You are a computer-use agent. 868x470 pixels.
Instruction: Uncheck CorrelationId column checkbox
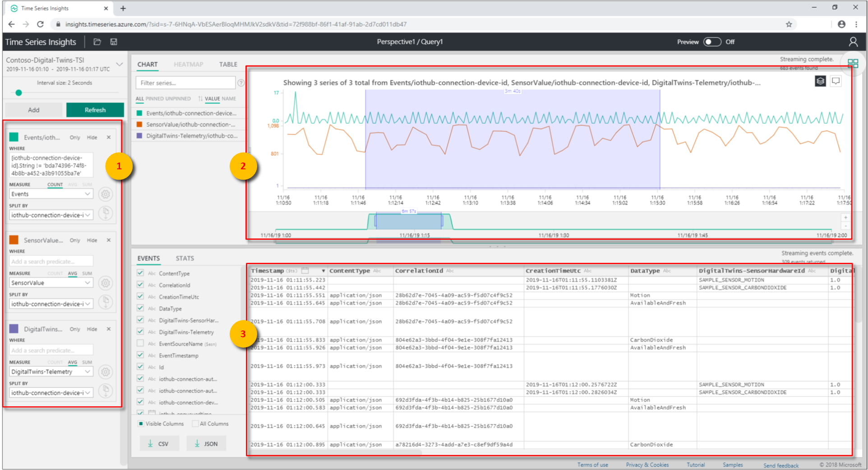pos(140,284)
